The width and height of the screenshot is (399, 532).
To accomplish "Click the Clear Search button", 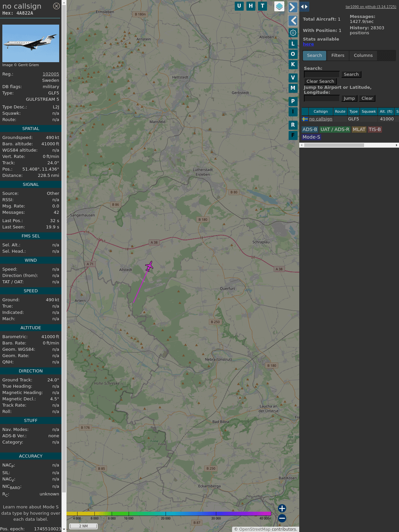I will point(320,81).
